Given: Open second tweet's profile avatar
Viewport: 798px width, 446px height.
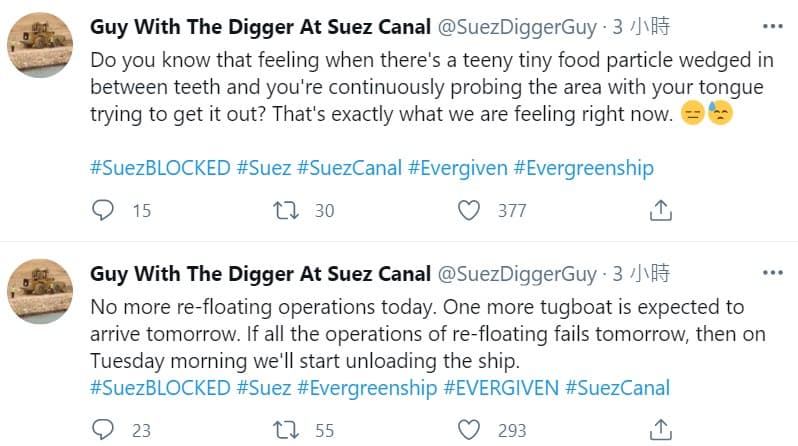Looking at the screenshot, I should point(40,292).
